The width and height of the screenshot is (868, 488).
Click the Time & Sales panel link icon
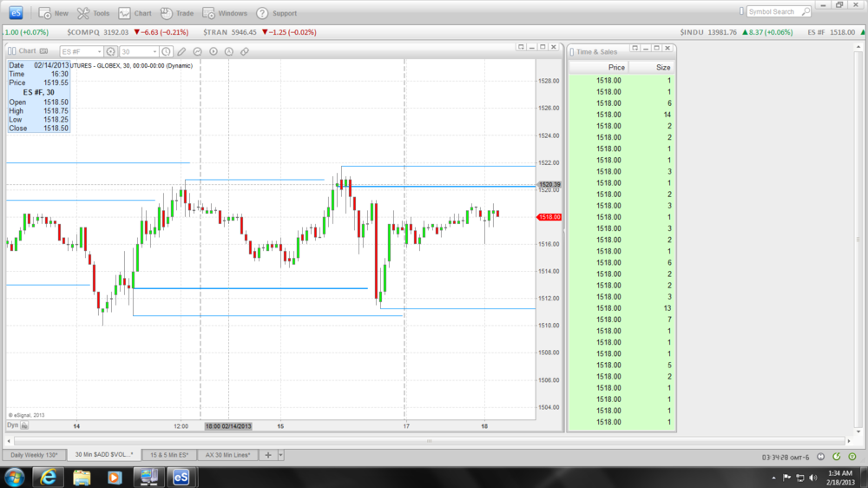pyautogui.click(x=572, y=51)
